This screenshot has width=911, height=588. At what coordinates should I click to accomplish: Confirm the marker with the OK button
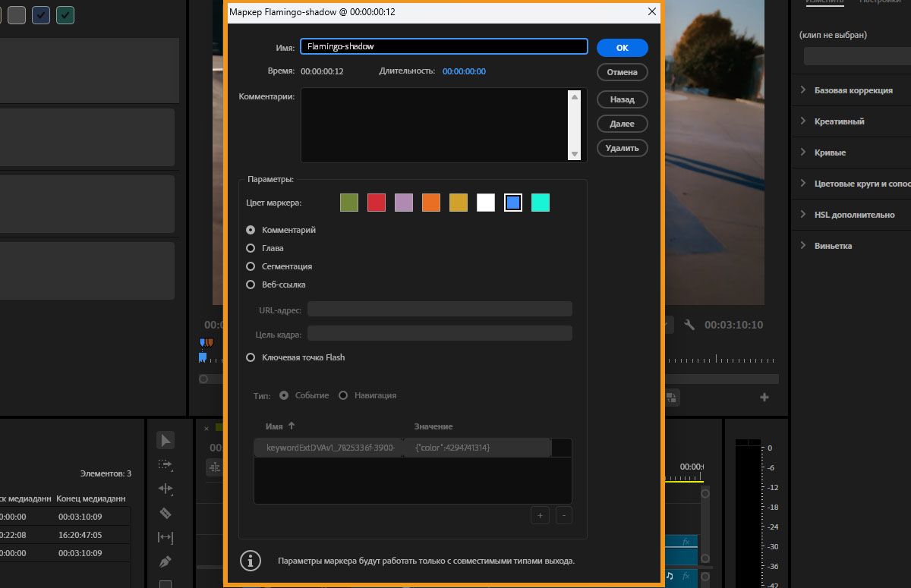click(x=622, y=47)
